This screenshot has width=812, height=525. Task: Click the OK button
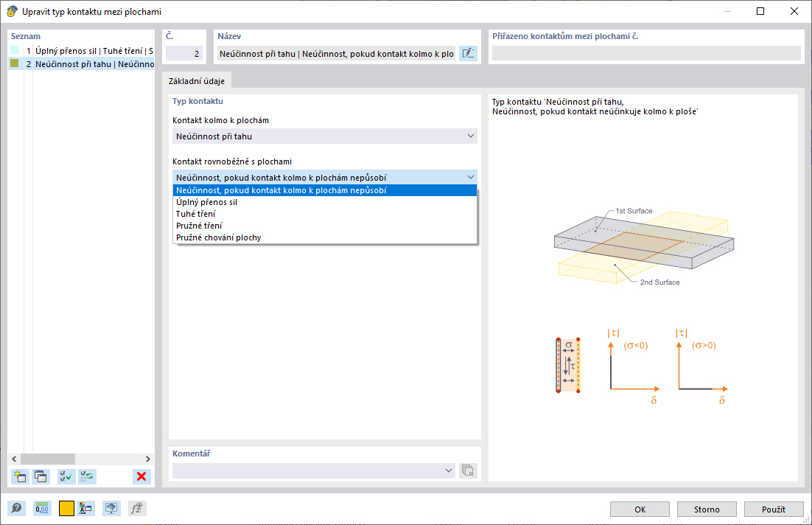(640, 510)
